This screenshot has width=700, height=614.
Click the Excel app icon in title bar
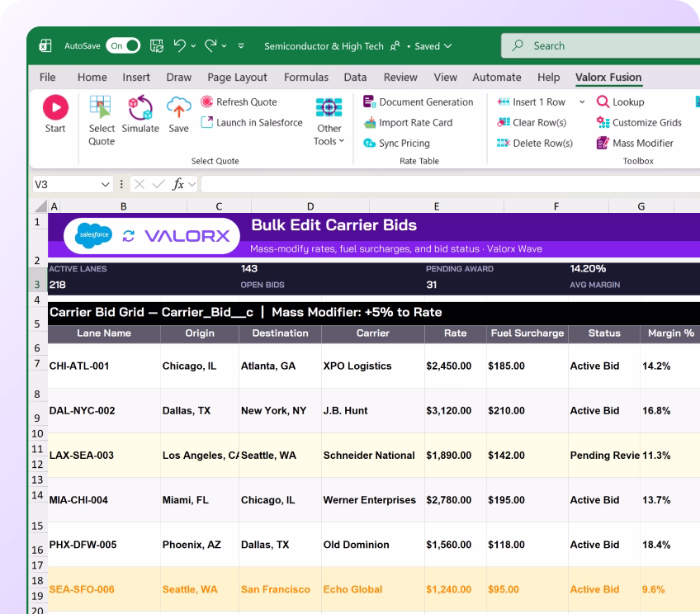45,45
